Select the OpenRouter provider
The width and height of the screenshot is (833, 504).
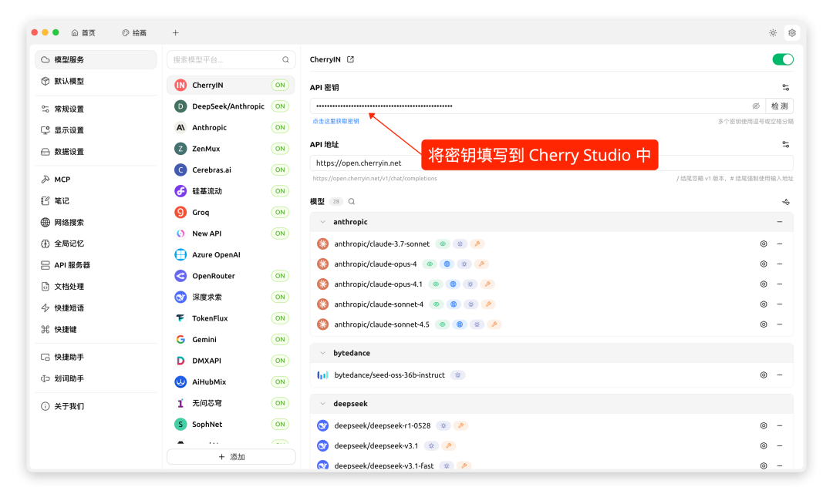coord(231,276)
